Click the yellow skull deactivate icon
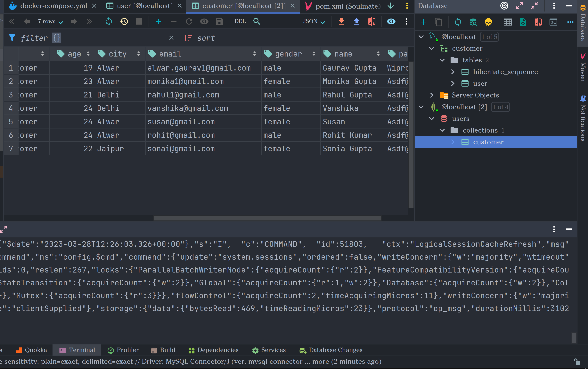The width and height of the screenshot is (588, 369). click(x=488, y=22)
